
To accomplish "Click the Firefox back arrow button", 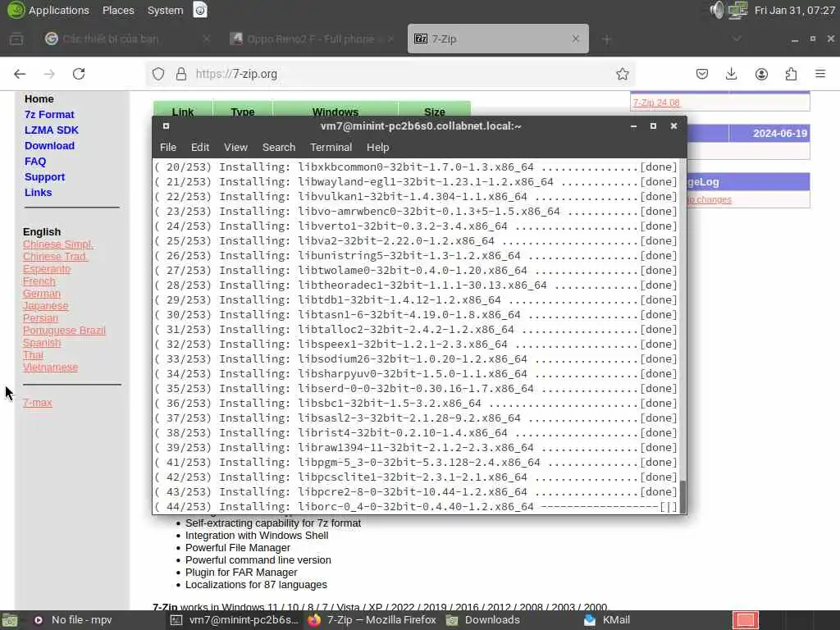I will tap(20, 74).
